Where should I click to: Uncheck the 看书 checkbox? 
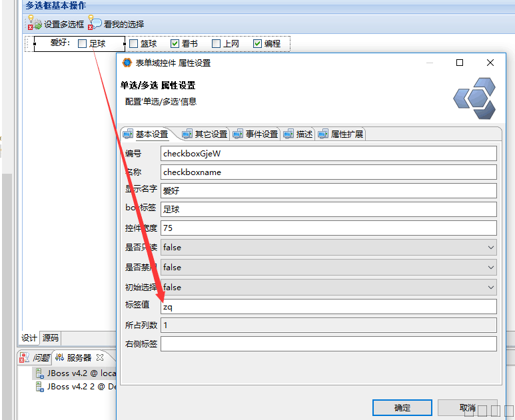click(x=175, y=44)
